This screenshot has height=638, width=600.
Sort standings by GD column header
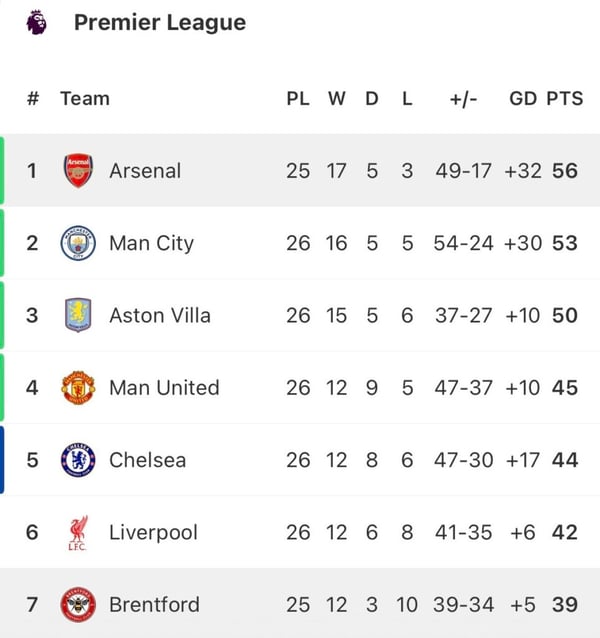tap(523, 99)
